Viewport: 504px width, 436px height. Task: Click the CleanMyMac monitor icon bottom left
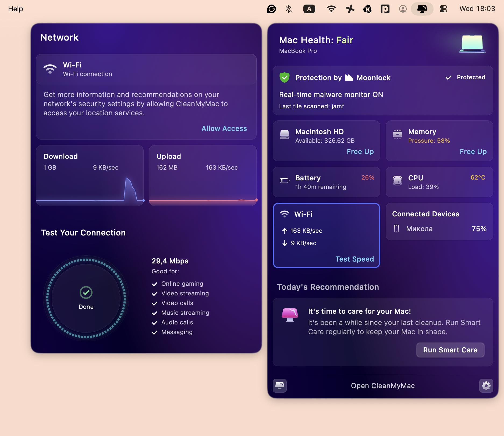(x=280, y=385)
